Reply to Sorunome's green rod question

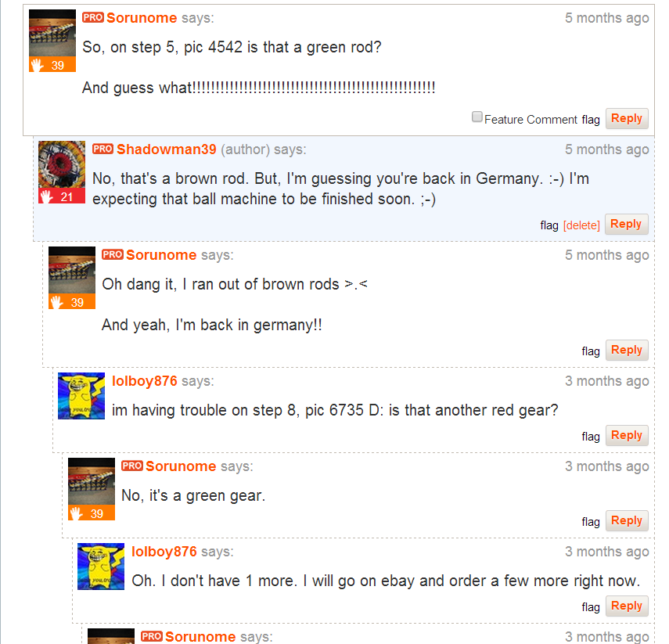coord(627,118)
